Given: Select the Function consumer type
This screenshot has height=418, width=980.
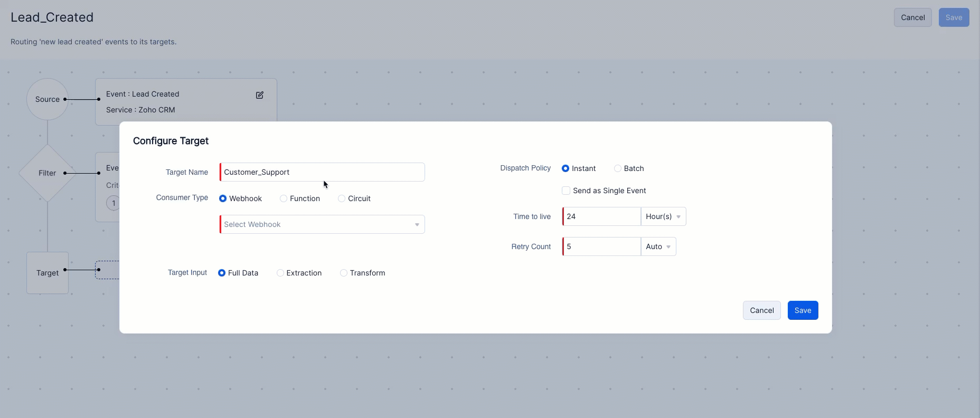Looking at the screenshot, I should 284,198.
